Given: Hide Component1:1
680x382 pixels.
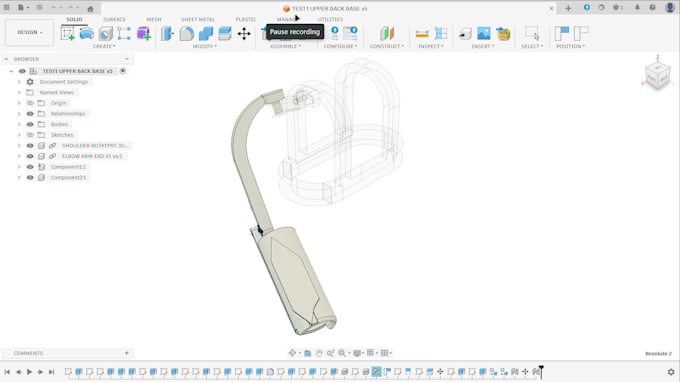Looking at the screenshot, I should (x=30, y=167).
